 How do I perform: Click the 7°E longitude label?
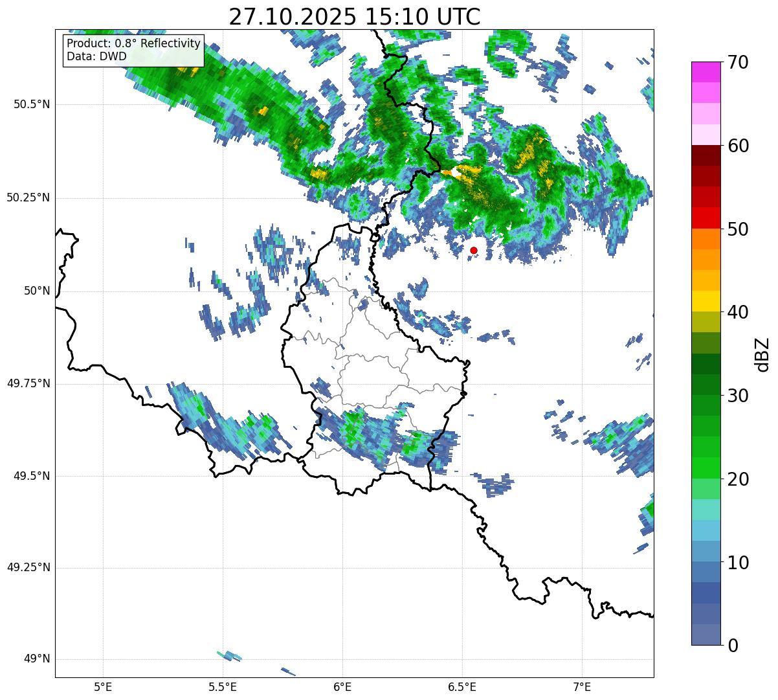tap(582, 686)
